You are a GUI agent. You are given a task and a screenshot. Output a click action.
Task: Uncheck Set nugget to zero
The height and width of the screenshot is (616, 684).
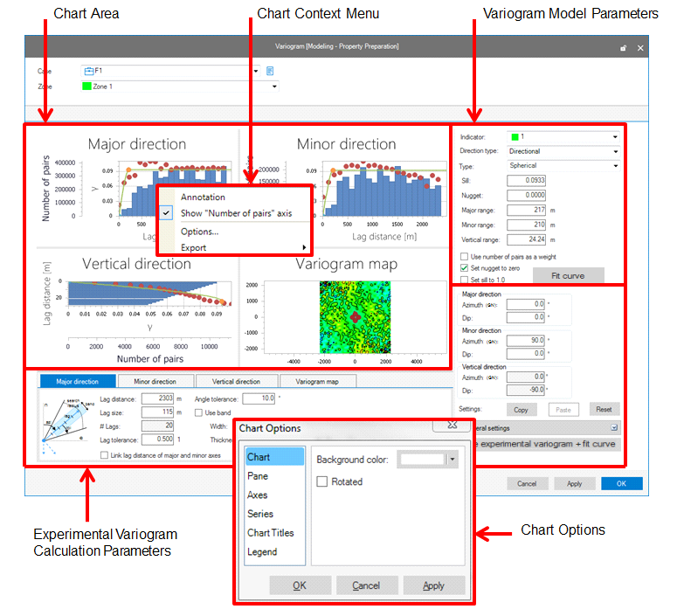pos(464,267)
